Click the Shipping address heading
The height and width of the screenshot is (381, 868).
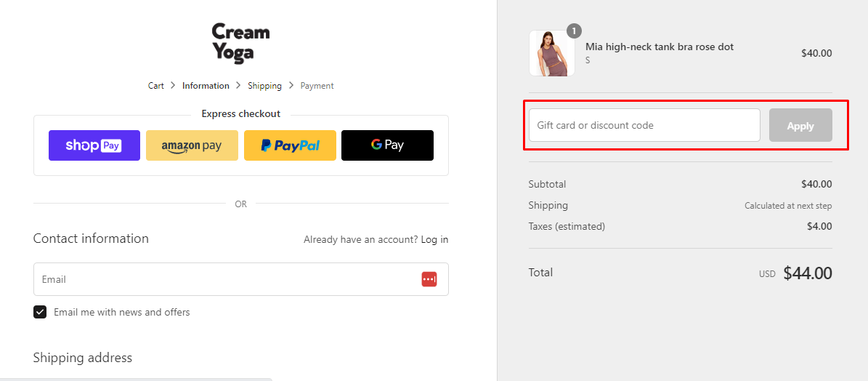click(83, 358)
